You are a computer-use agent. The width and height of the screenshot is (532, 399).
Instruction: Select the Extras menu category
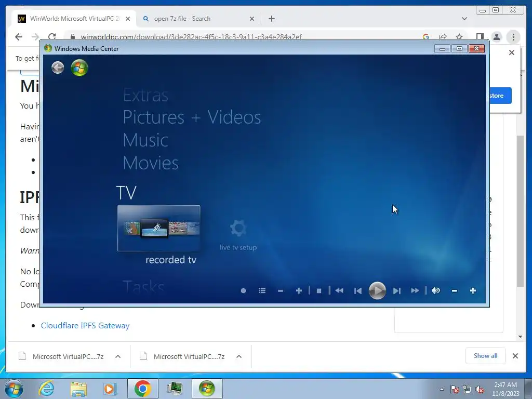pyautogui.click(x=145, y=95)
